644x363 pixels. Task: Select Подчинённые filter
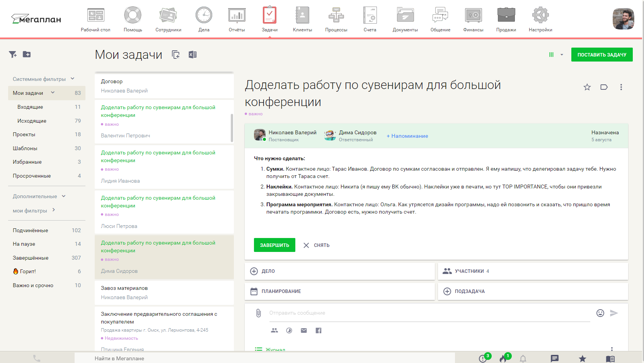tap(47, 230)
